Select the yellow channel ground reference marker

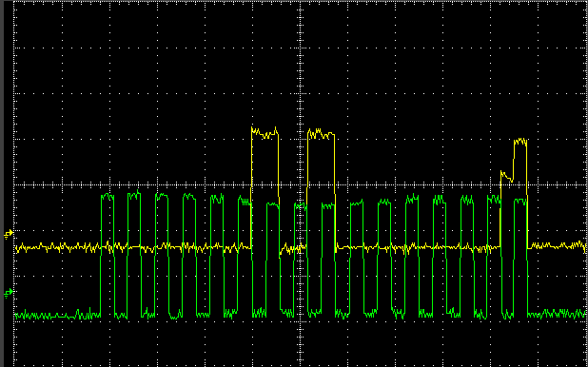click(x=9, y=235)
